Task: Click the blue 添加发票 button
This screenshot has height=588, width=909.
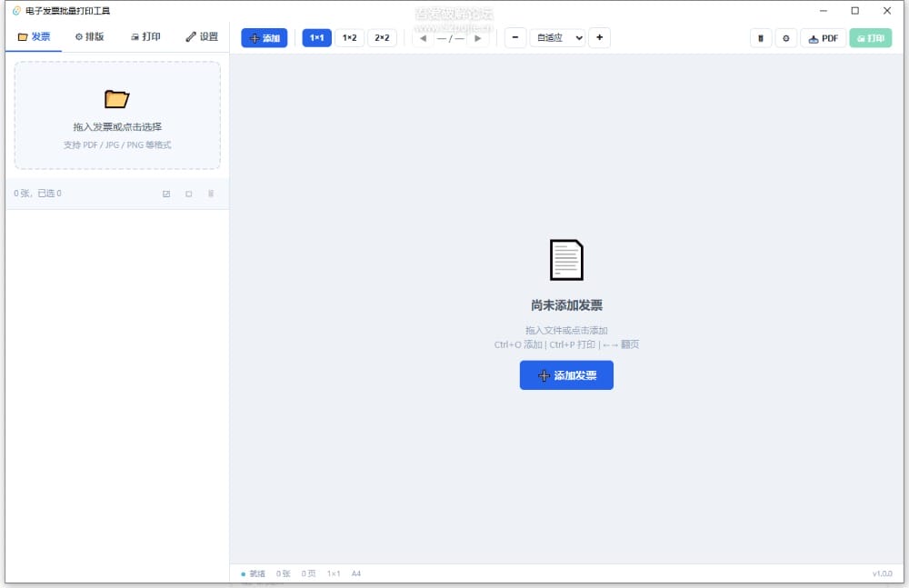Action: coord(566,375)
